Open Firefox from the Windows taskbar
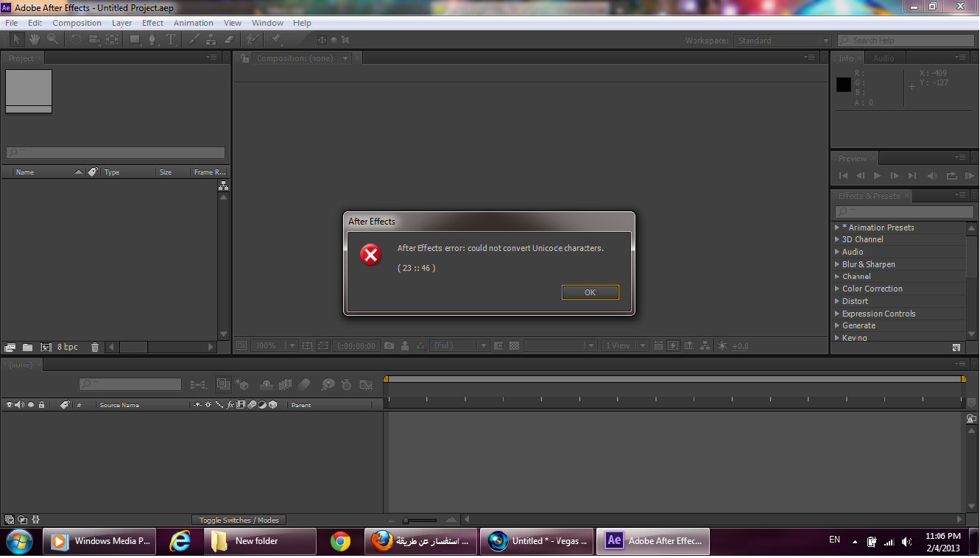Viewport: 980px width, 558px height. [421, 541]
